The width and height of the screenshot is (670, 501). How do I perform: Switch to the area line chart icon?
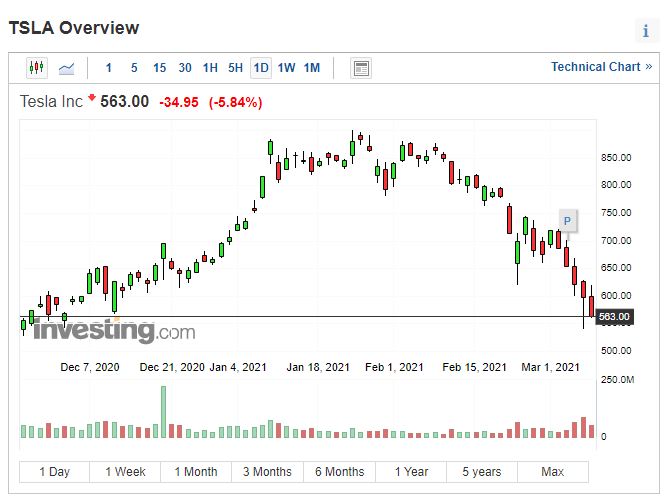[66, 68]
